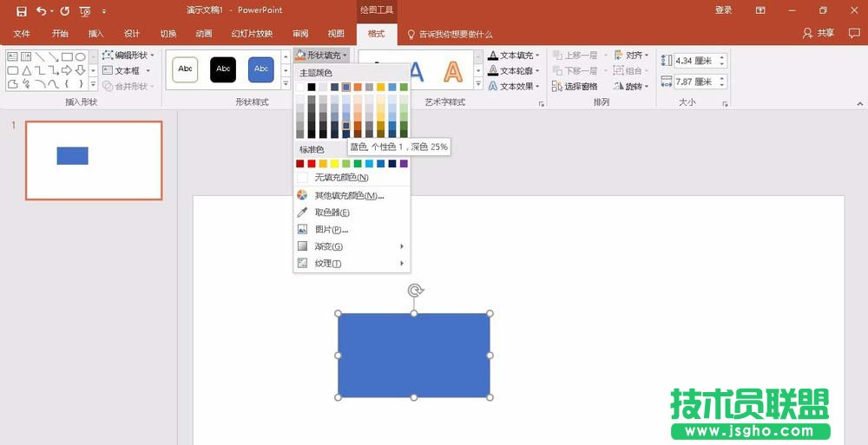Switch to the Design (设计) tab
The width and height of the screenshot is (868, 445).
[x=132, y=34]
